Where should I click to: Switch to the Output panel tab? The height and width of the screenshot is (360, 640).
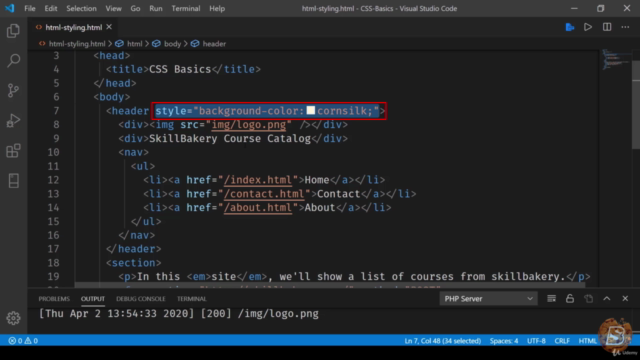click(93, 299)
